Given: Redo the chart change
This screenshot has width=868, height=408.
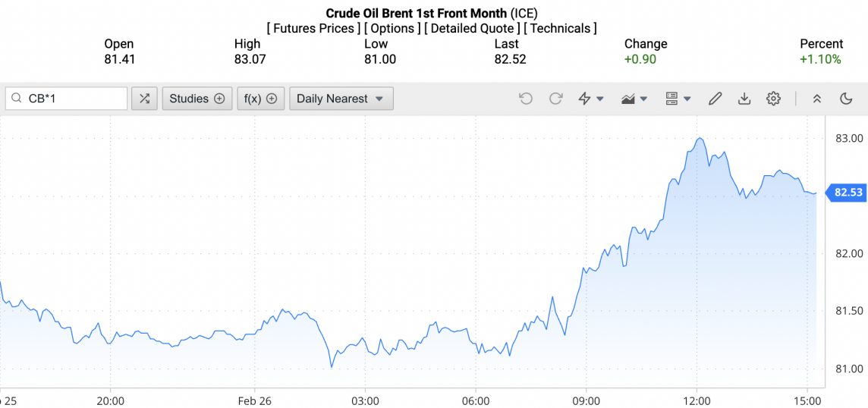Looking at the screenshot, I should (555, 99).
